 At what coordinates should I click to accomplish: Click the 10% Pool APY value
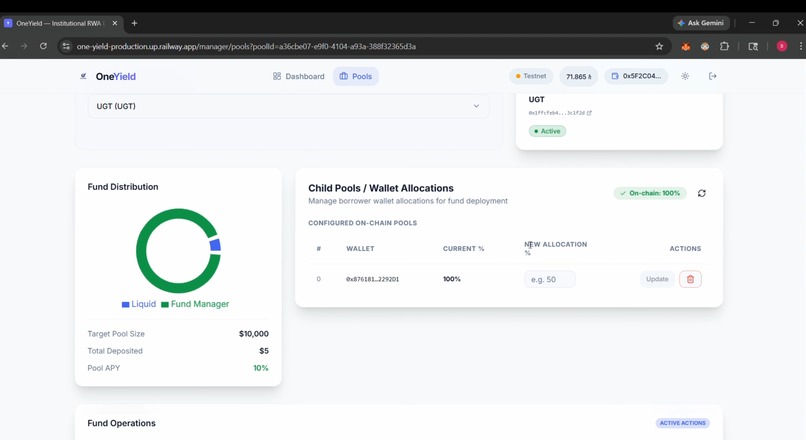(261, 368)
